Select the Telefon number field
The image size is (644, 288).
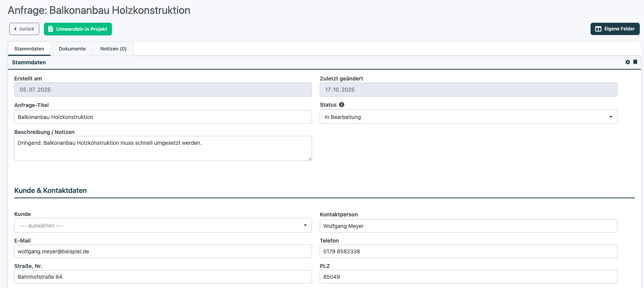pyautogui.click(x=468, y=251)
